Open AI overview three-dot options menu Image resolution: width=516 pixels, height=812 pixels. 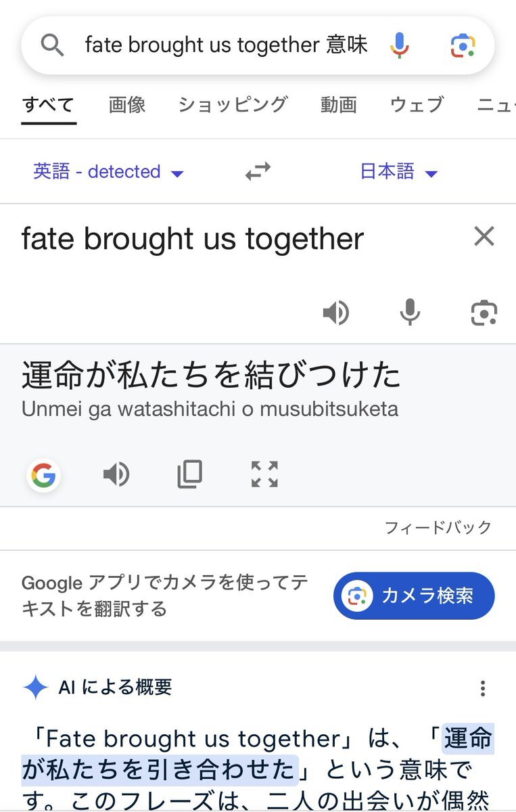pos(482,689)
